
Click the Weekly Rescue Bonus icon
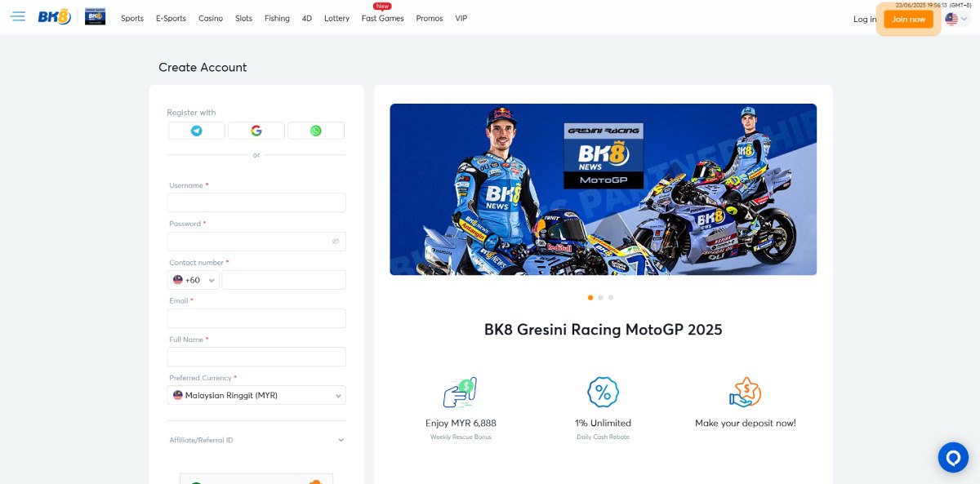point(460,393)
